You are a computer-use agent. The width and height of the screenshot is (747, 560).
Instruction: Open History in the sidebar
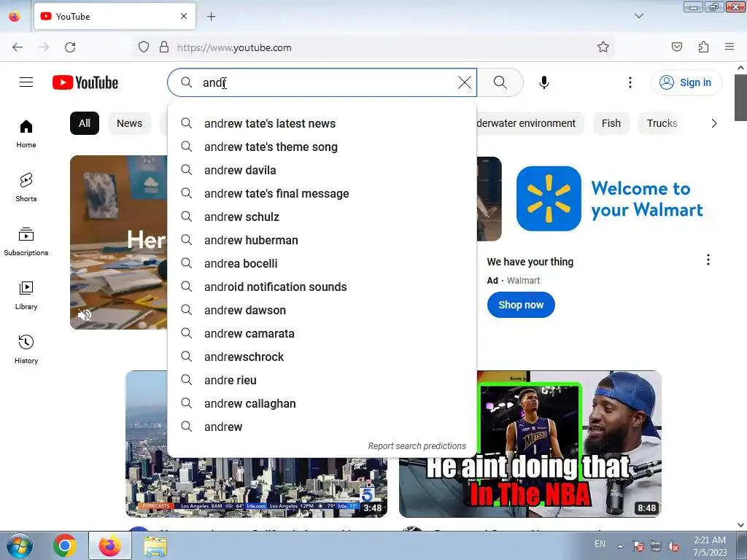26,349
